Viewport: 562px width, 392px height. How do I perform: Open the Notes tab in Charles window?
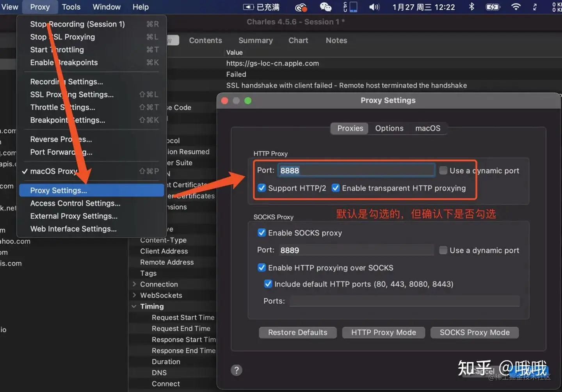(x=336, y=41)
